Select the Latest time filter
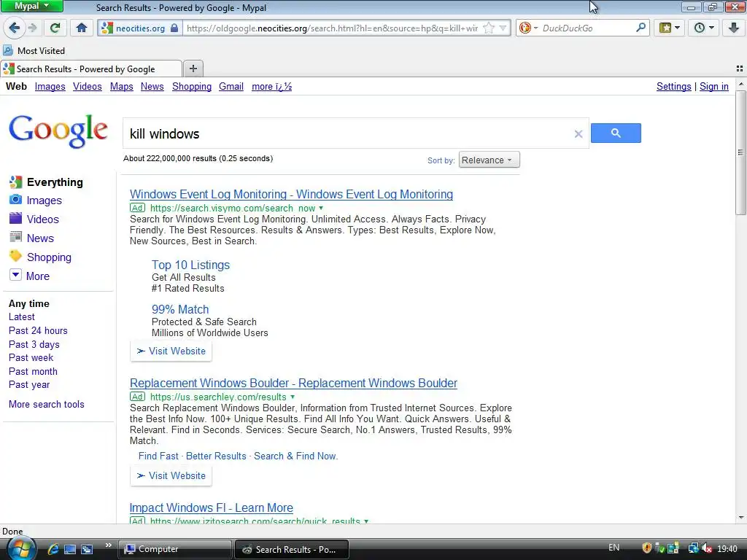The image size is (747, 560). click(x=21, y=316)
